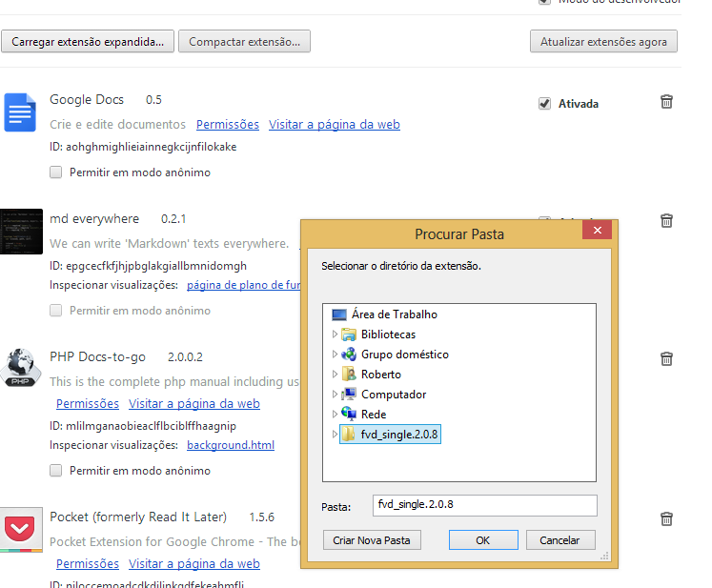Click PHP Docs-to-go ID mlilmganaobieaclflbciblffhaagnip text
Image resolution: width=712 pixels, height=588 pixels.
pyautogui.click(x=143, y=426)
